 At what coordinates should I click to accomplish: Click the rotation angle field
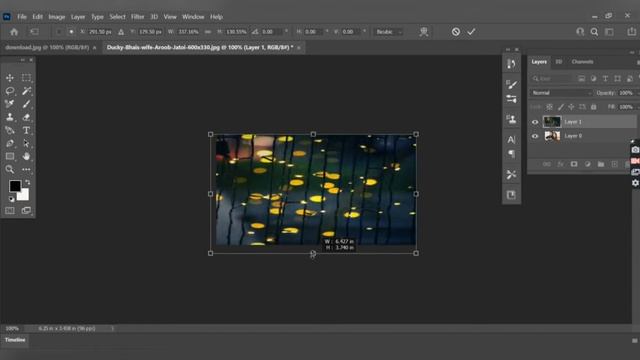271,32
